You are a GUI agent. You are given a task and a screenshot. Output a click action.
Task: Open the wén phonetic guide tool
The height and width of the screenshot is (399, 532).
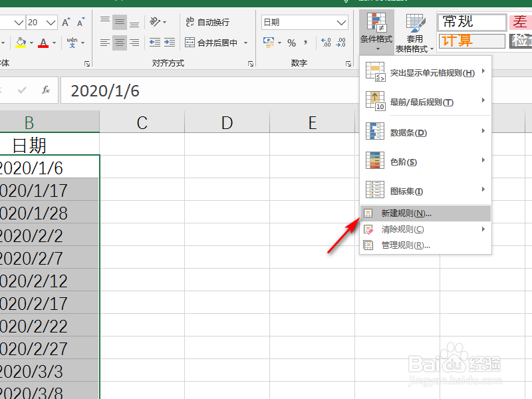[72, 43]
